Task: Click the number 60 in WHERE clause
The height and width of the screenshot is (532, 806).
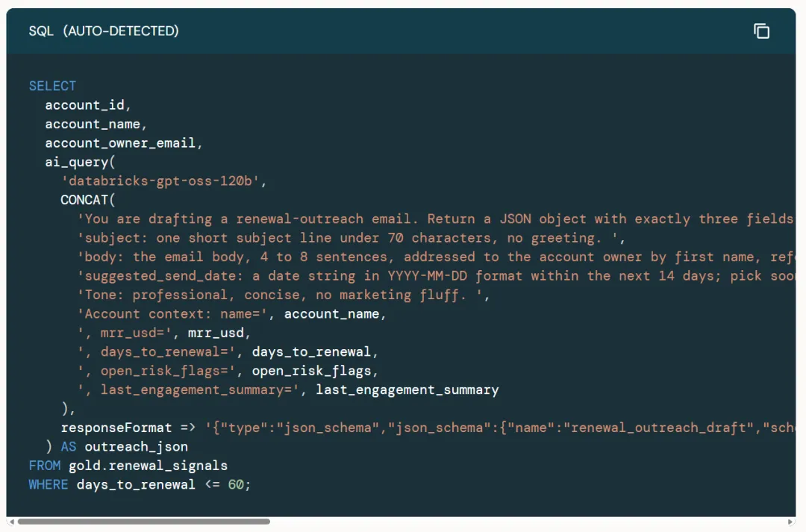Action: (x=235, y=485)
